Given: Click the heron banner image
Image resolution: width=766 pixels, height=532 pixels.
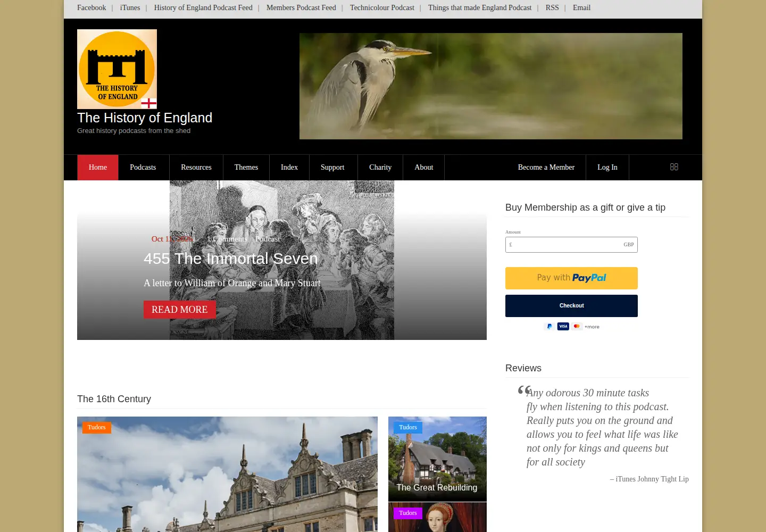Looking at the screenshot, I should tap(490, 86).
